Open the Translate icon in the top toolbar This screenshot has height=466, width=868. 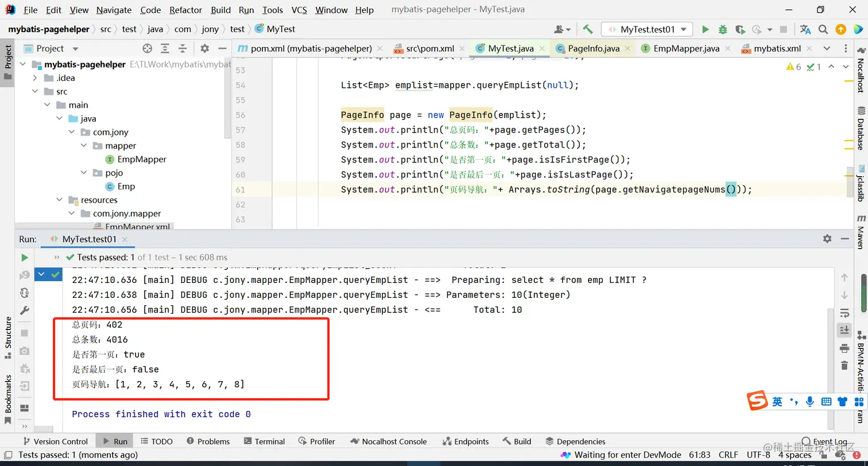pyautogui.click(x=805, y=29)
